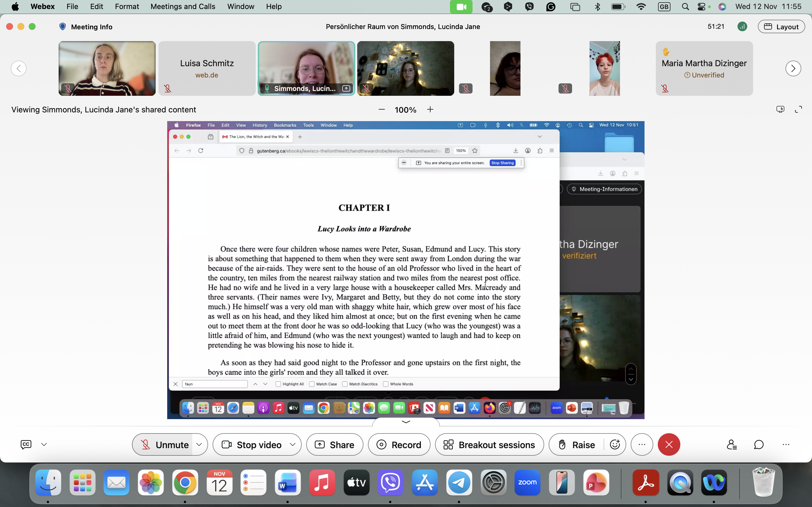Unmute the microphone
The height and width of the screenshot is (507, 812).
163,445
